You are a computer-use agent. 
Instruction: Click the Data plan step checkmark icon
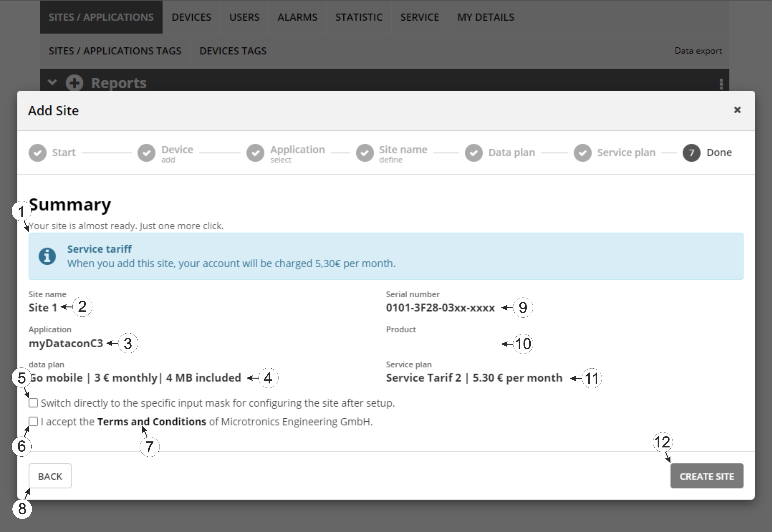pyautogui.click(x=474, y=153)
